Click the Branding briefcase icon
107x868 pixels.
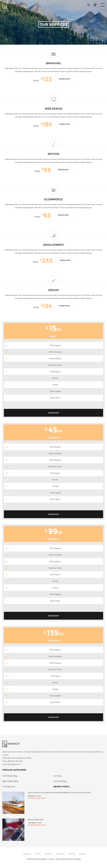click(x=53, y=54)
